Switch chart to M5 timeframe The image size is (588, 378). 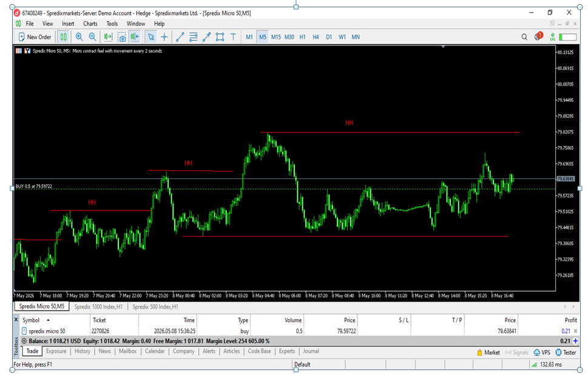pos(263,37)
